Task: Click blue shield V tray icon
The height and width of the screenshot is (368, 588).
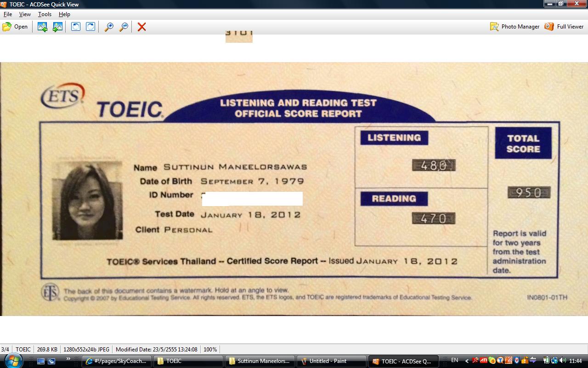Action: pyautogui.click(x=517, y=360)
